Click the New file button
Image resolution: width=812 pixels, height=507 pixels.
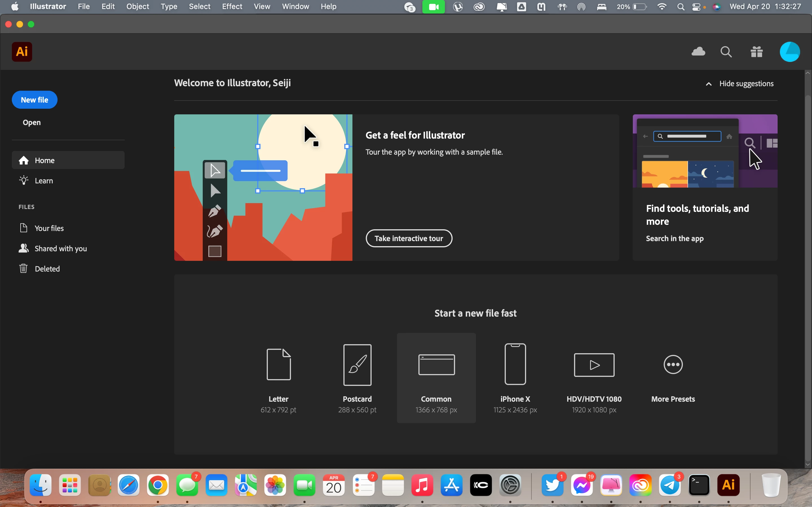click(x=35, y=100)
